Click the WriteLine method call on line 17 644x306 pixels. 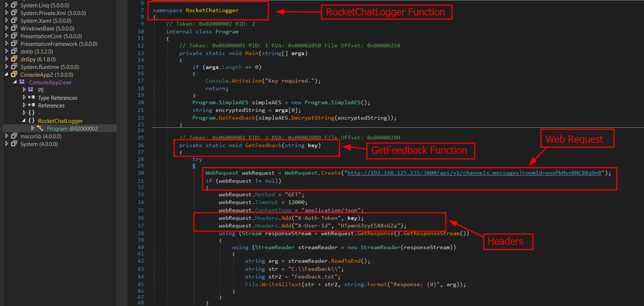(247, 81)
